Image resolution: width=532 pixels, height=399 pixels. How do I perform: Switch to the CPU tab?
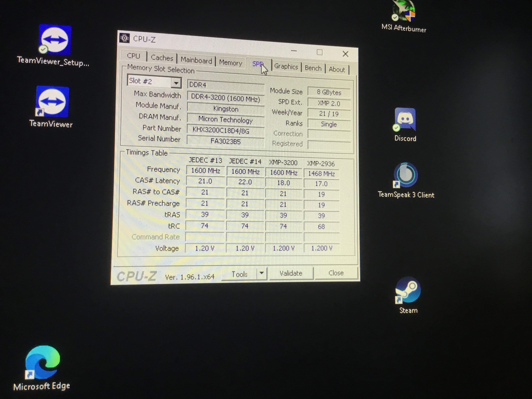click(133, 56)
